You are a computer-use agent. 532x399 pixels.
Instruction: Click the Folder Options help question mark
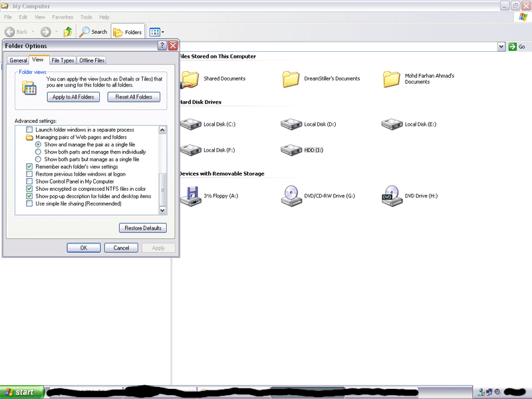coord(162,45)
